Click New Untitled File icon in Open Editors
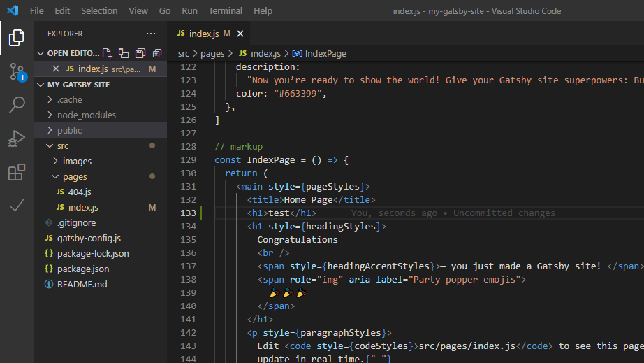Viewport: 644px width, 363px height. coord(107,53)
